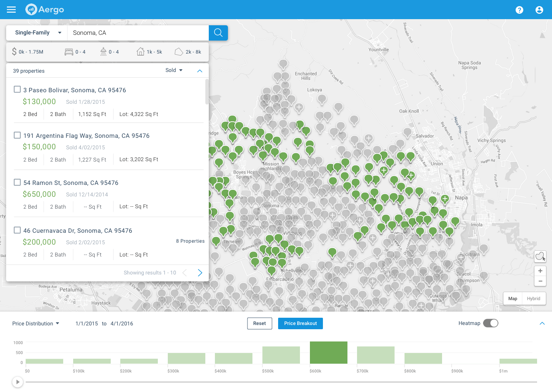552x392 pixels.
Task: Switch to the Hybrid map view
Action: (x=534, y=298)
